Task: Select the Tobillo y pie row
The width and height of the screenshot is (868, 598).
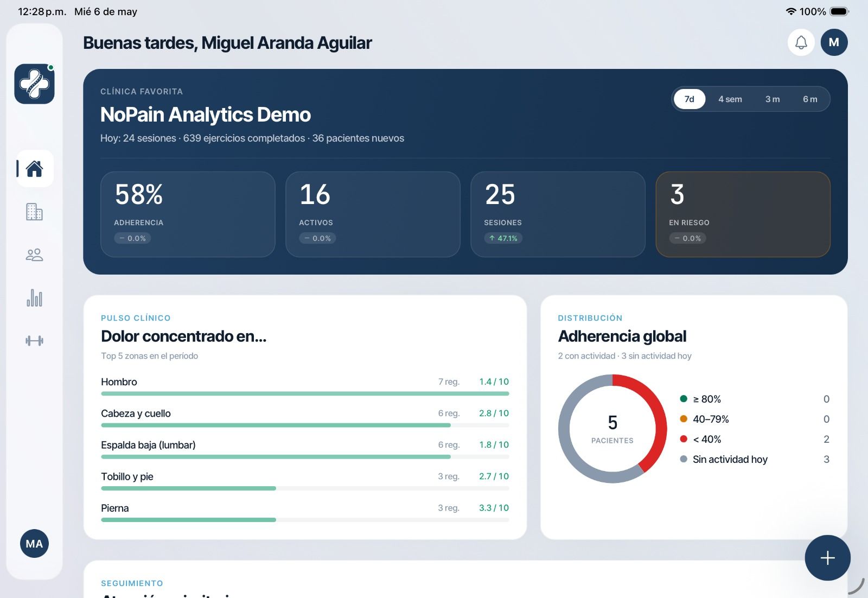Action: (305, 481)
